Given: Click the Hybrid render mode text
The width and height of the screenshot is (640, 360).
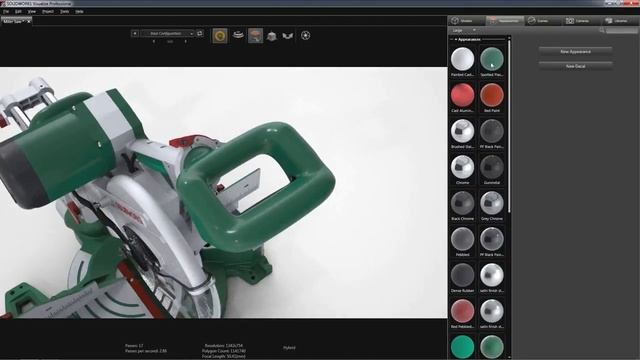Looking at the screenshot, I should tap(289, 348).
